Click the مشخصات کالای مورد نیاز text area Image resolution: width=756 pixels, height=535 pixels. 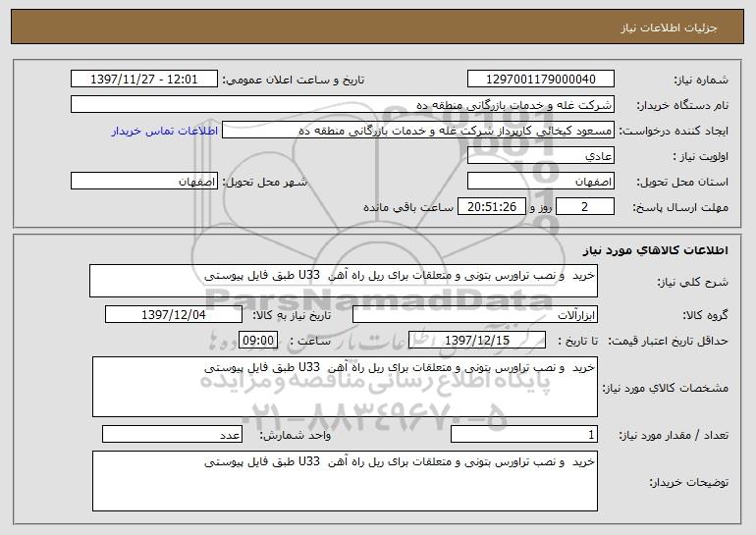[x=345, y=387]
